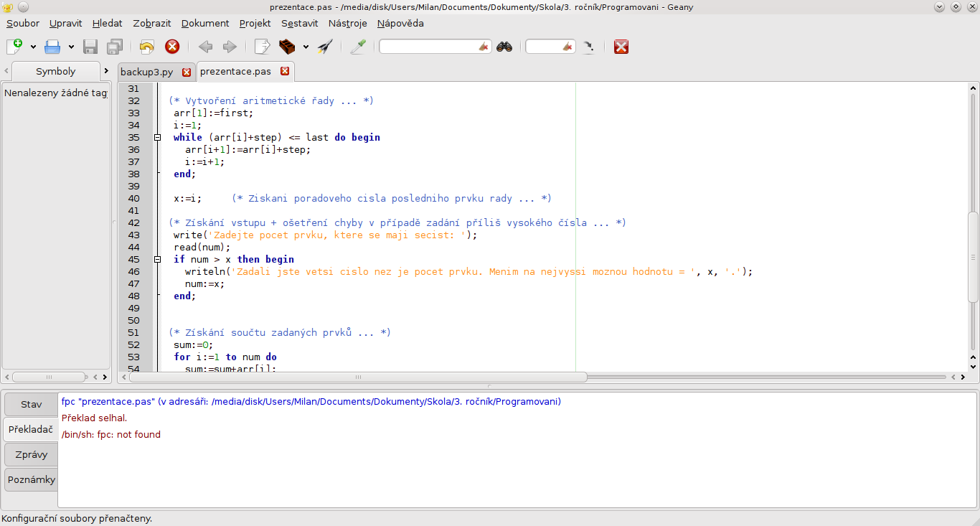Click the 'num:=x;' code line
980x526 pixels.
tap(205, 283)
